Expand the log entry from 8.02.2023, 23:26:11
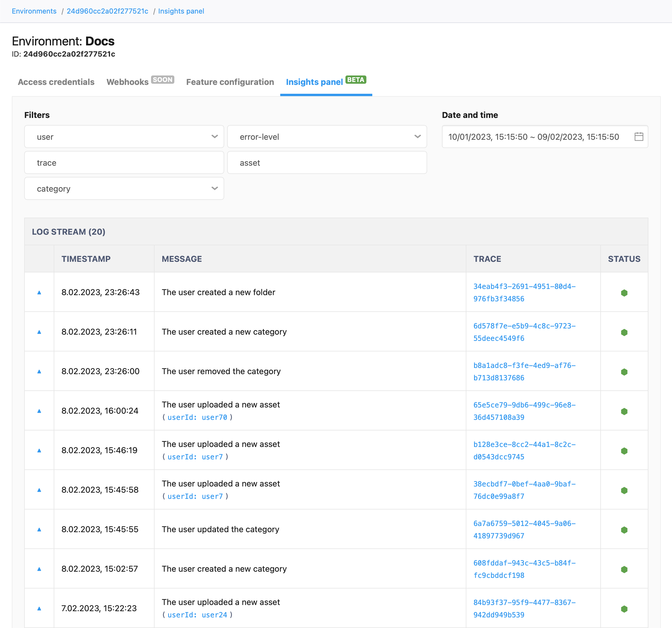The height and width of the screenshot is (628, 672). pyautogui.click(x=39, y=331)
